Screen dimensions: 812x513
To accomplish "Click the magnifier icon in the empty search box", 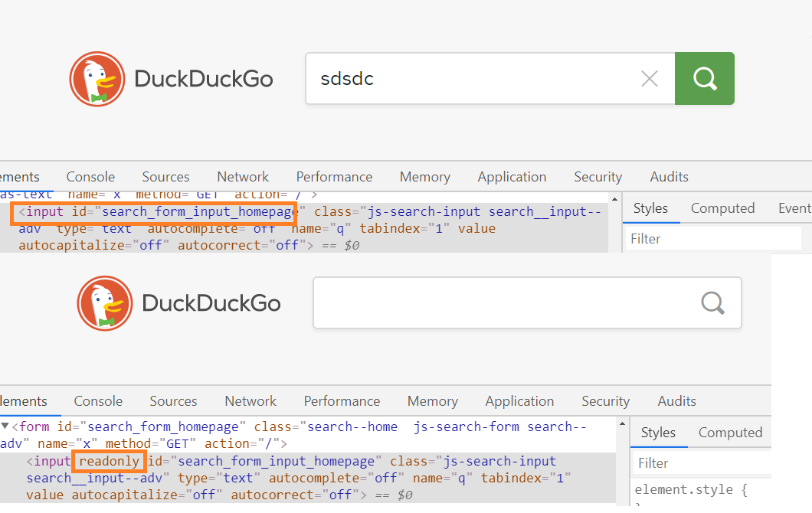I will 713,302.
